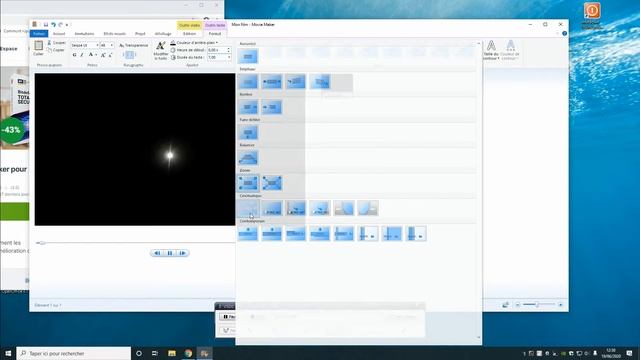Apply the eighth Contemporain text effect
The width and height of the screenshot is (640, 360).
416,234
